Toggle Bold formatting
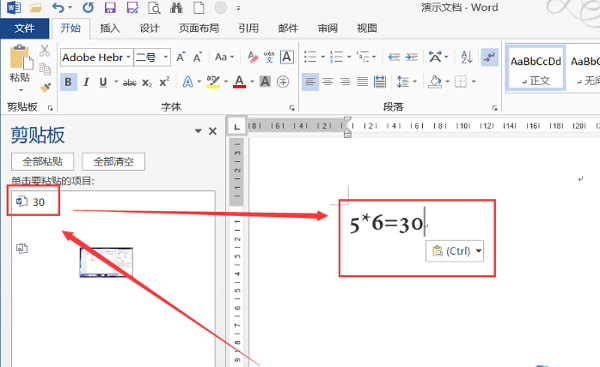Screen dimensions: 600x367 point(68,82)
